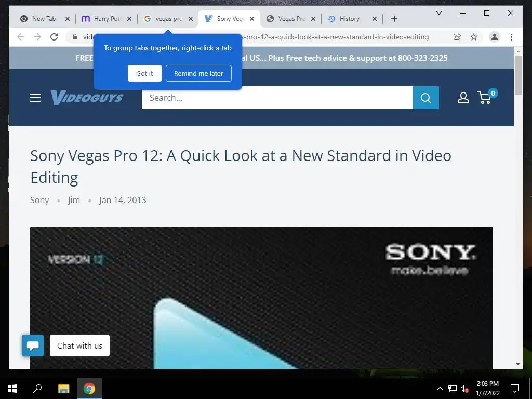This screenshot has height=399, width=532.
Task: Click the Videoguys logo
Action: point(87,98)
